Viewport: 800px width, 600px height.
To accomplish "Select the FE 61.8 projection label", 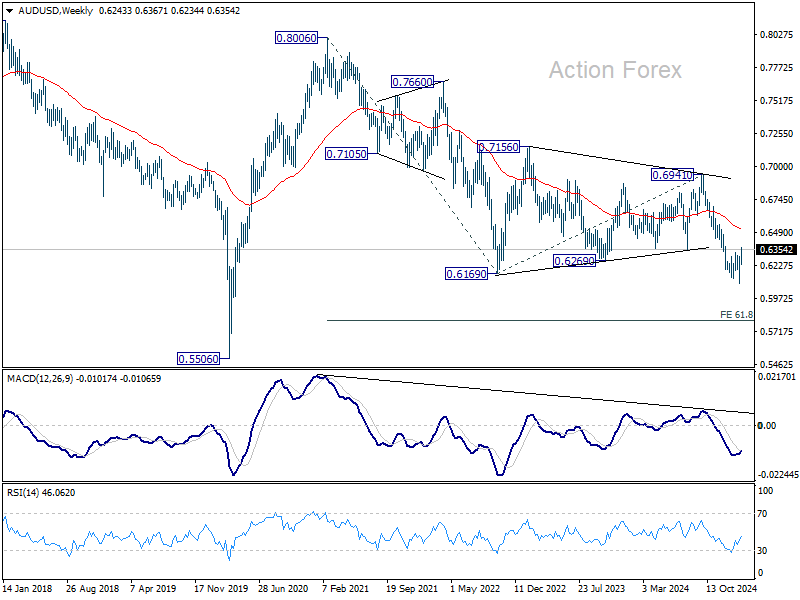I will point(736,315).
